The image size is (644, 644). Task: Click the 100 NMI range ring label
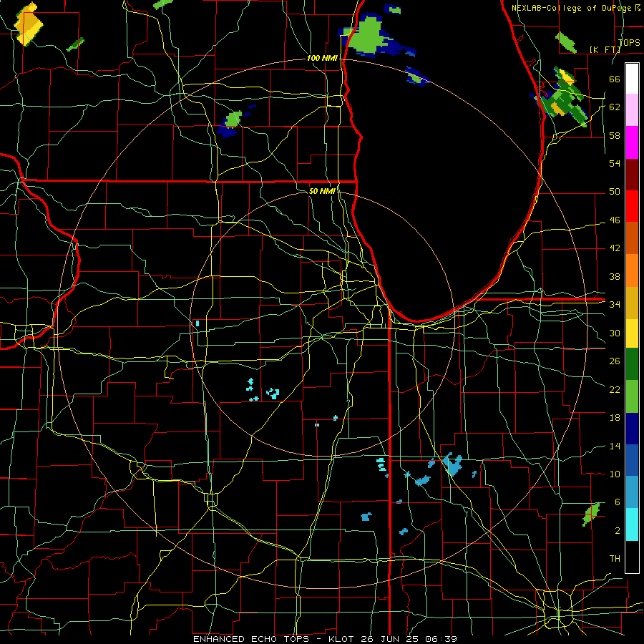tap(322, 58)
